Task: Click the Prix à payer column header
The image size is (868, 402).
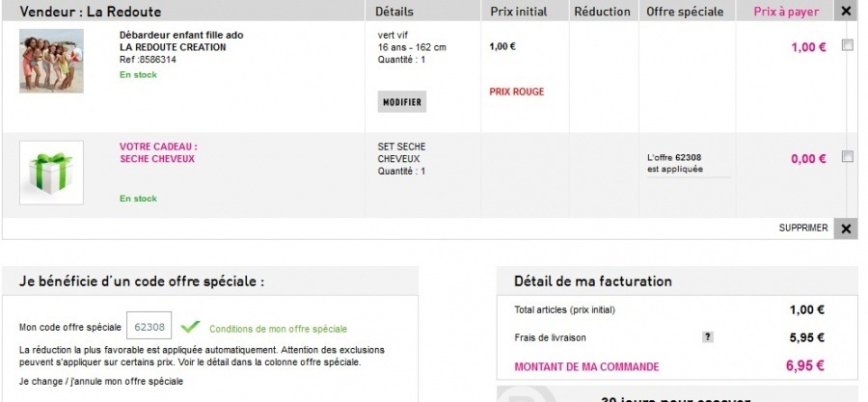Action: pos(785,12)
